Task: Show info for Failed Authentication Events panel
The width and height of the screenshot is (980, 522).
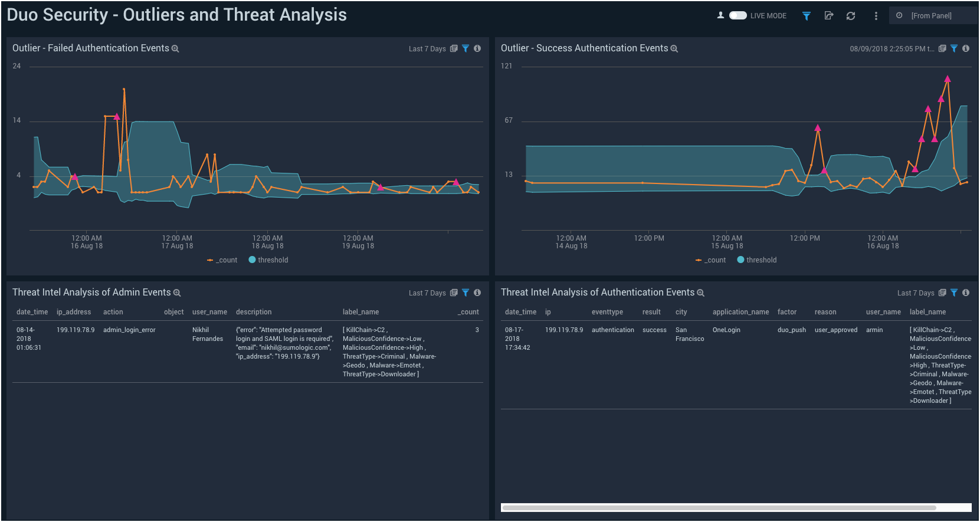Action: [x=477, y=48]
